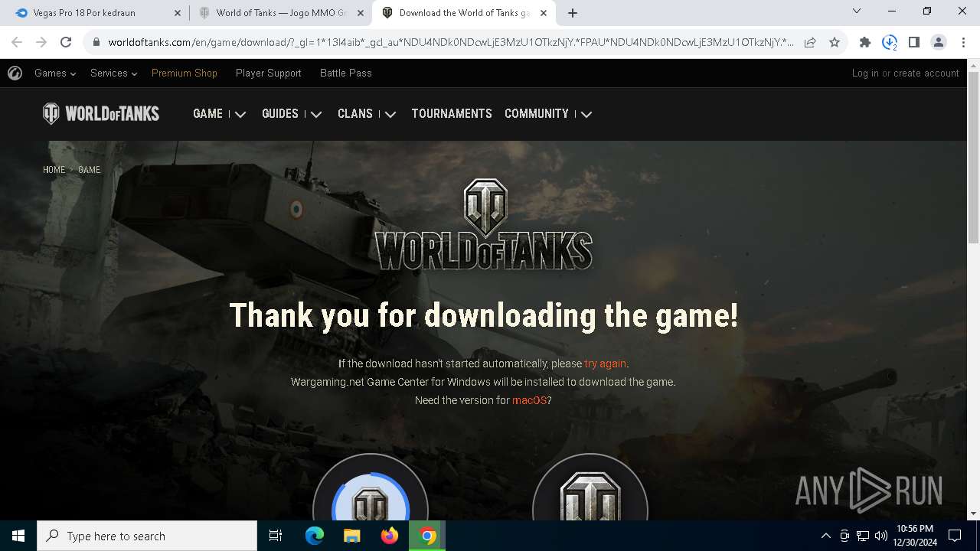Expand the GUIDES menu chevron
The image size is (980, 551).
pyautogui.click(x=316, y=114)
